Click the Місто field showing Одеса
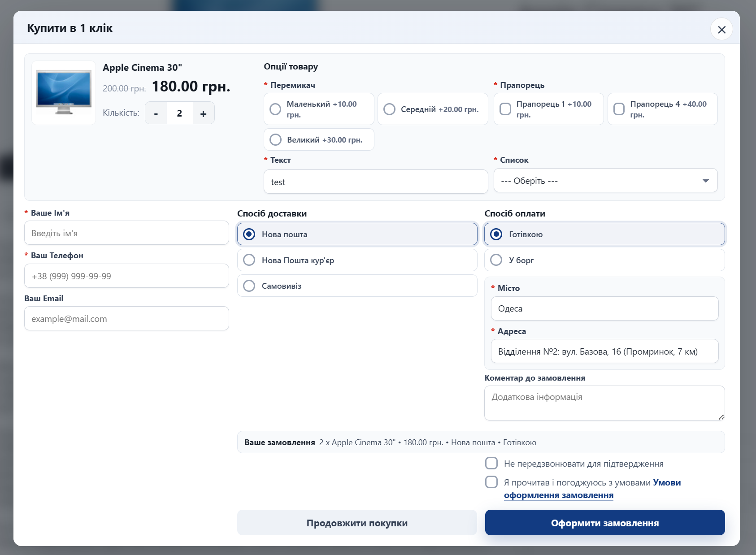 pos(604,308)
